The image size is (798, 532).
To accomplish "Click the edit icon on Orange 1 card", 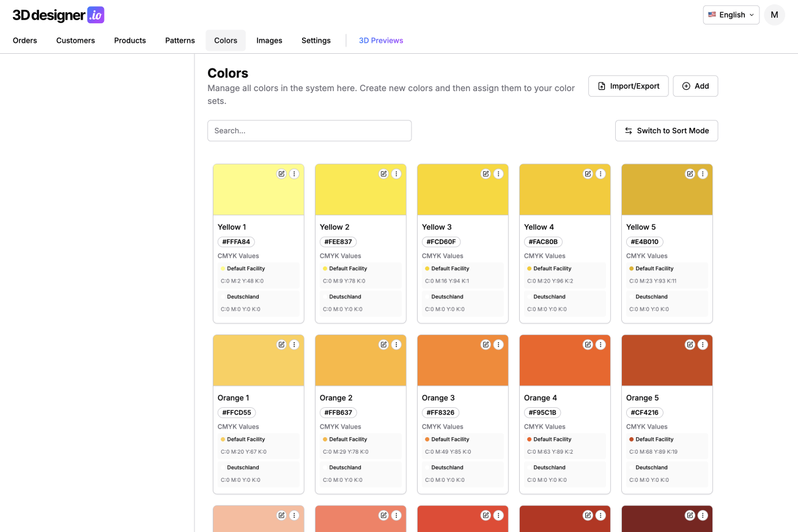I will click(281, 344).
